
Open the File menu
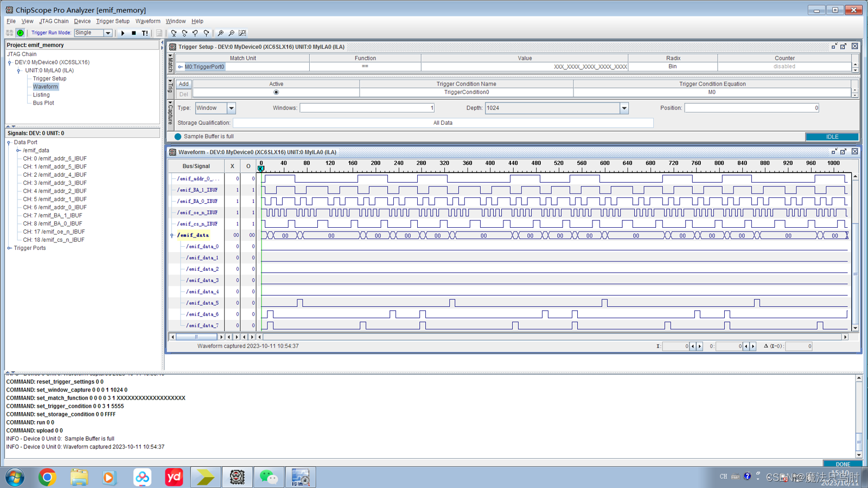(11, 21)
